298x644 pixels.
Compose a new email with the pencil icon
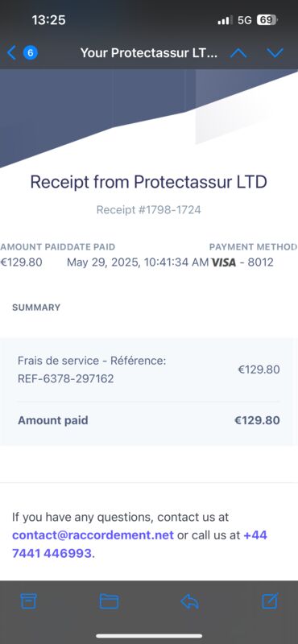click(x=271, y=601)
